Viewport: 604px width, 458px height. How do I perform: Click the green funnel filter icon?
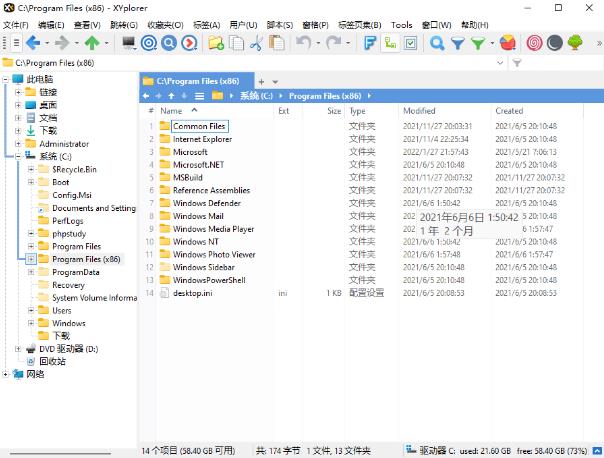(x=478, y=43)
